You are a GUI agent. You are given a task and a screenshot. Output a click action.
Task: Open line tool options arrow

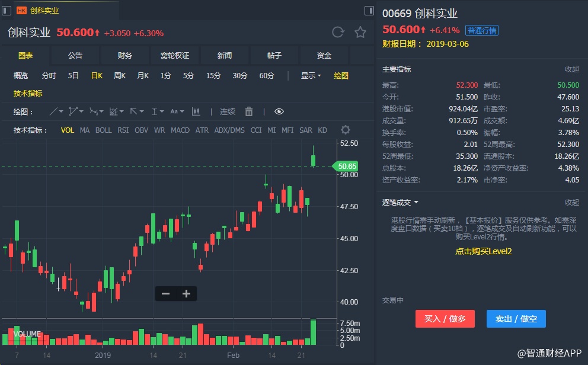click(x=61, y=111)
